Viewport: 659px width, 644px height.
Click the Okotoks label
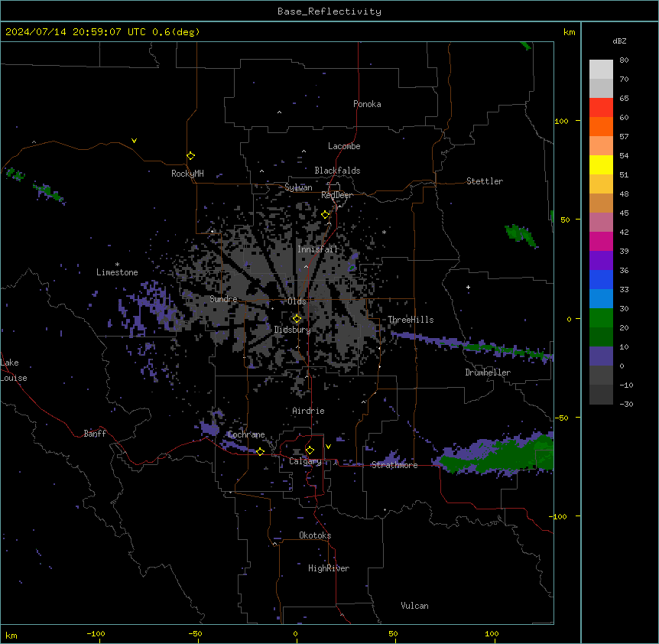pos(315,535)
